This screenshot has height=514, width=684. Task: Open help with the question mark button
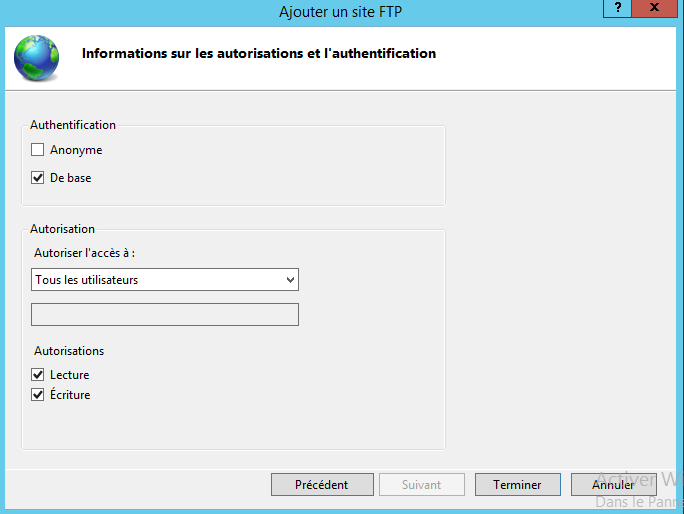617,8
